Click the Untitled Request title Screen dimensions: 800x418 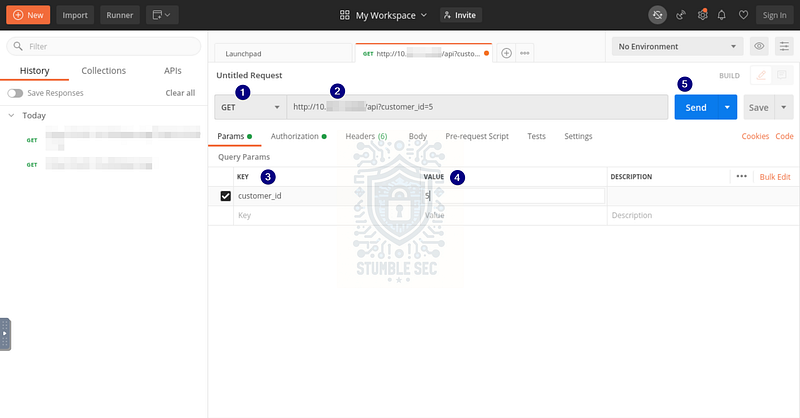[249, 76]
